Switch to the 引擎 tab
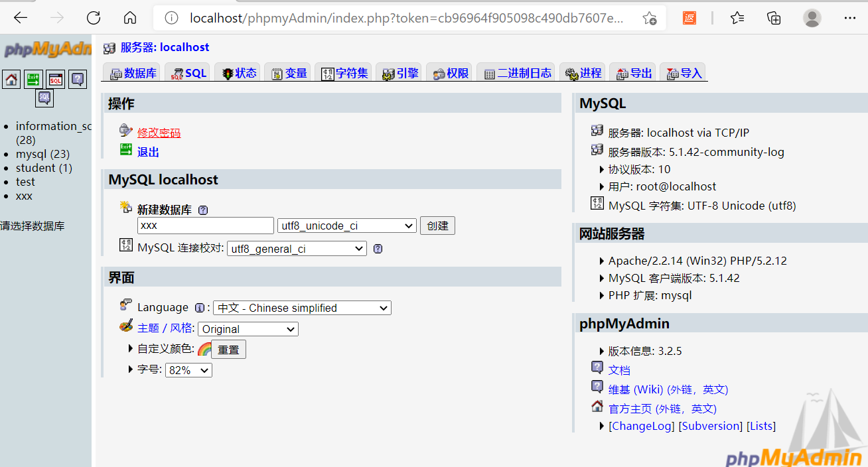The width and height of the screenshot is (868, 467). click(399, 73)
